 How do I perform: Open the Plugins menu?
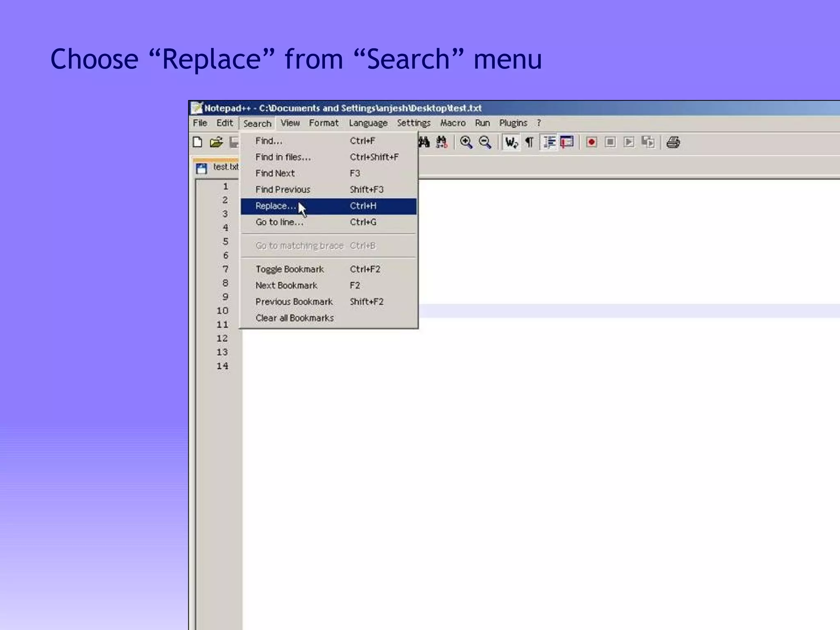pos(513,123)
